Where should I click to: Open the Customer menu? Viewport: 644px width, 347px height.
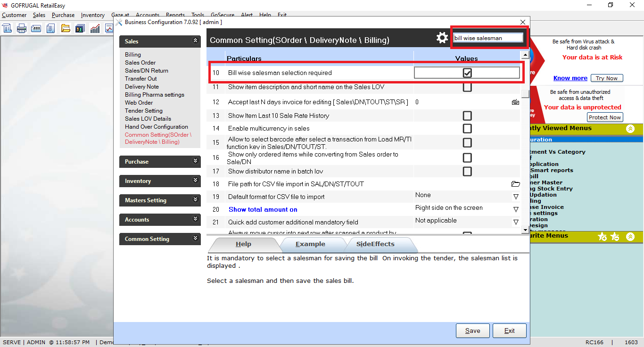[x=14, y=15]
